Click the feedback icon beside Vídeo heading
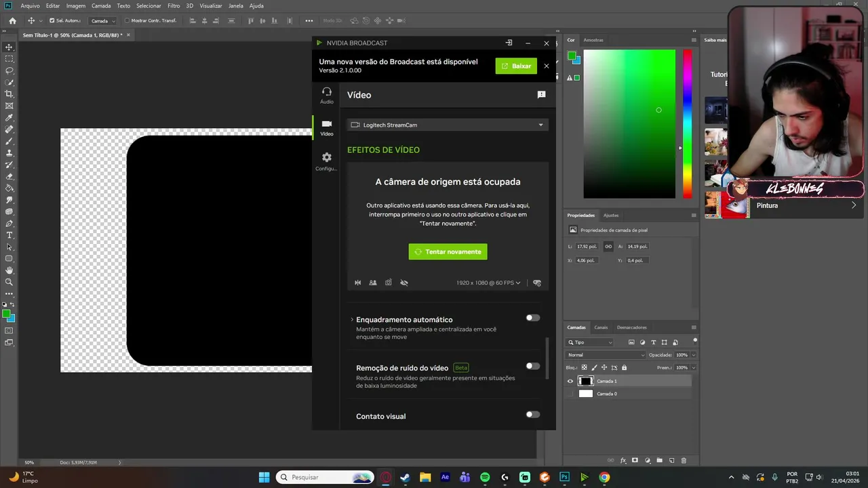The width and height of the screenshot is (868, 488). click(541, 95)
